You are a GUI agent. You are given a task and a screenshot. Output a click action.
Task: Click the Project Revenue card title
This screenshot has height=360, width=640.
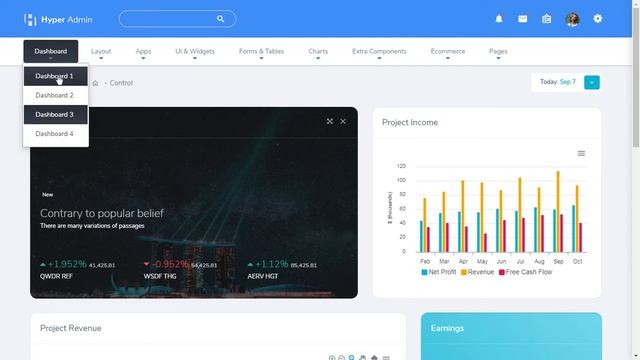point(71,328)
